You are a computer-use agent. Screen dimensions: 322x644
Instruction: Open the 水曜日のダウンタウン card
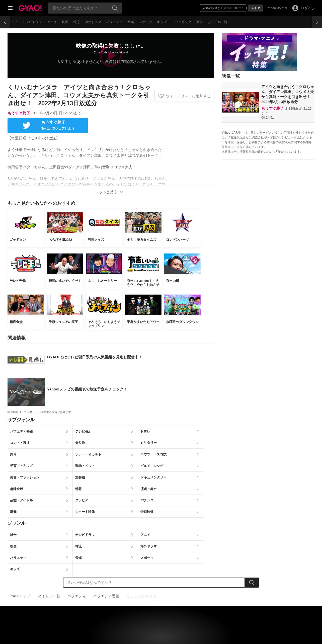tap(182, 310)
